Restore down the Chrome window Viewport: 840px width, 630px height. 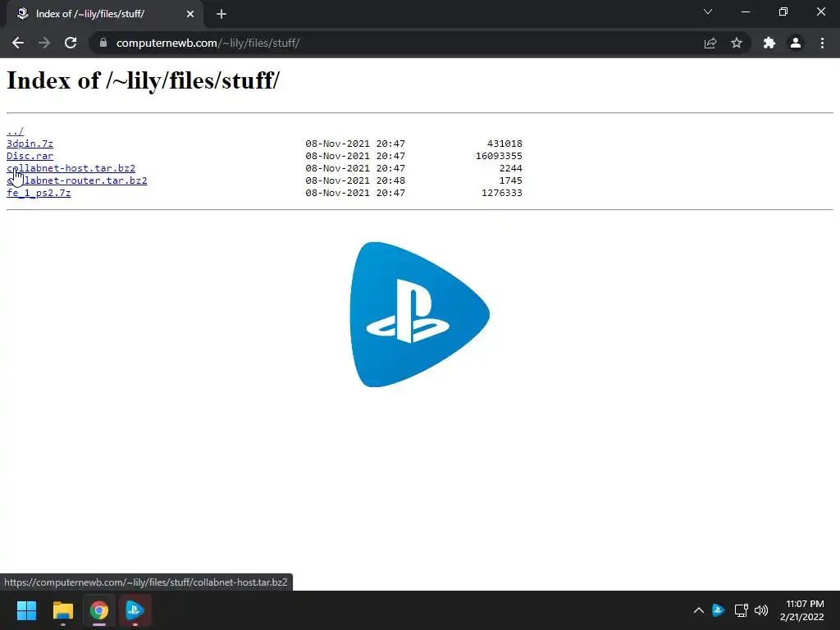point(783,11)
